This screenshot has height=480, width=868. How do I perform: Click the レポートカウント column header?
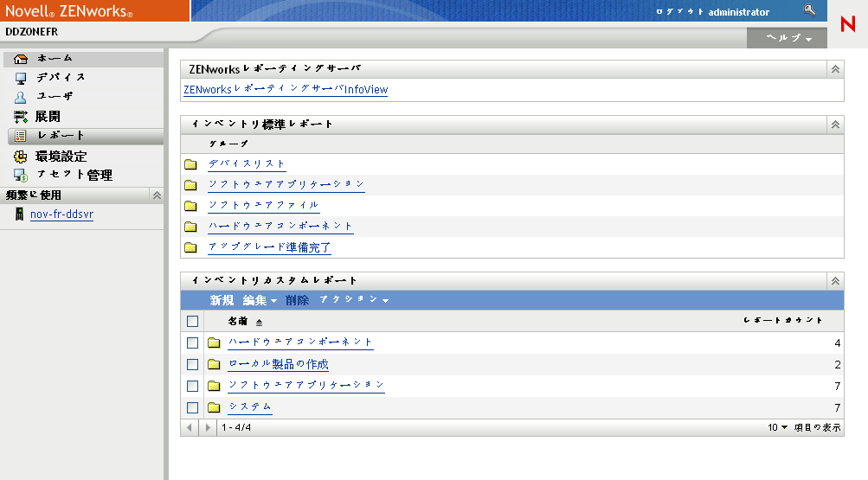(x=782, y=320)
